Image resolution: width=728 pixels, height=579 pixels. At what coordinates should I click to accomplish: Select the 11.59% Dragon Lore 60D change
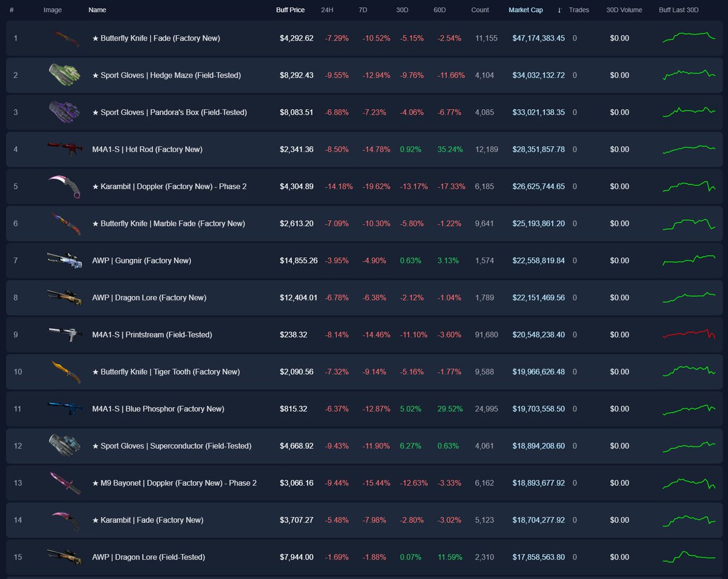(450, 557)
